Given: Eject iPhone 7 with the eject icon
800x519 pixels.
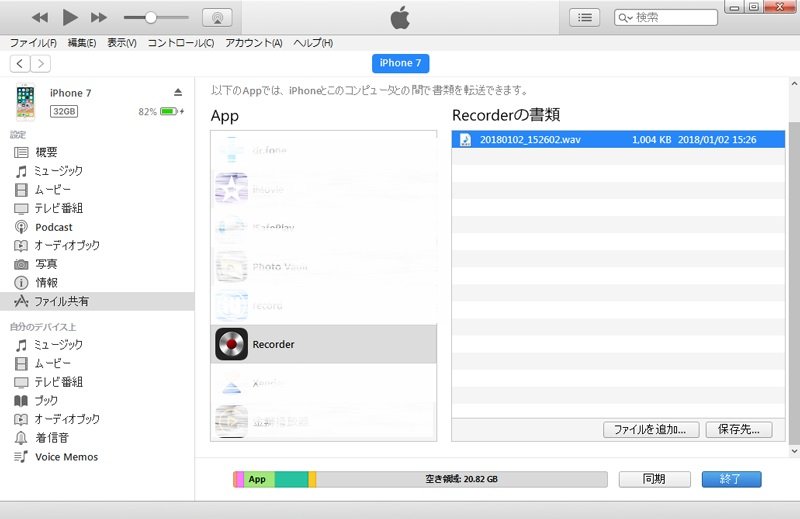Looking at the screenshot, I should pyautogui.click(x=178, y=92).
